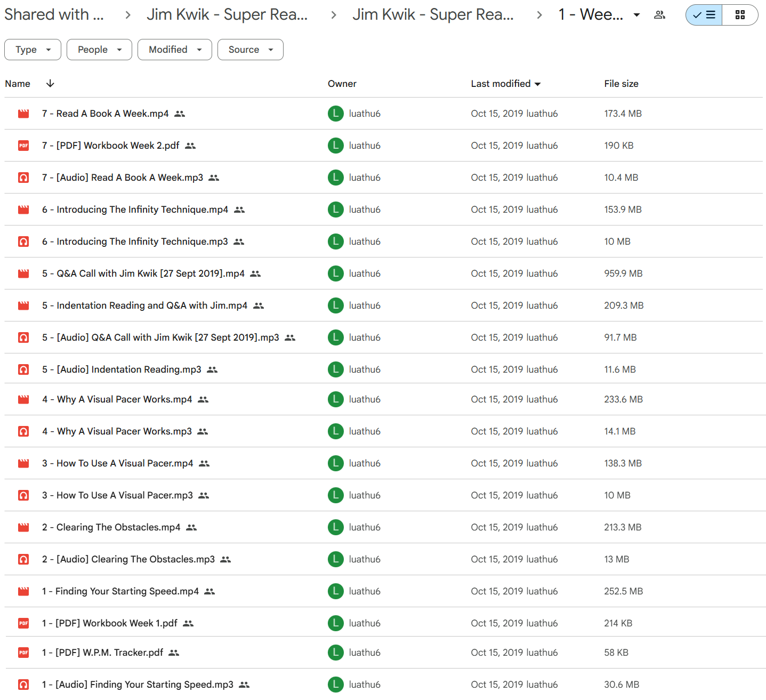Click audio icon of Introducing The Infinity Technique.mp3

point(23,242)
